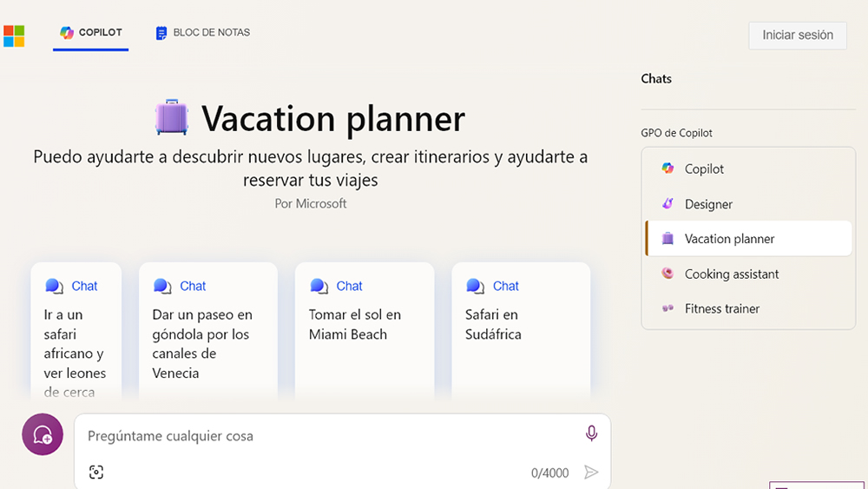This screenshot has width=868, height=489.
Task: Click the Por Microsoft text
Action: (x=311, y=203)
